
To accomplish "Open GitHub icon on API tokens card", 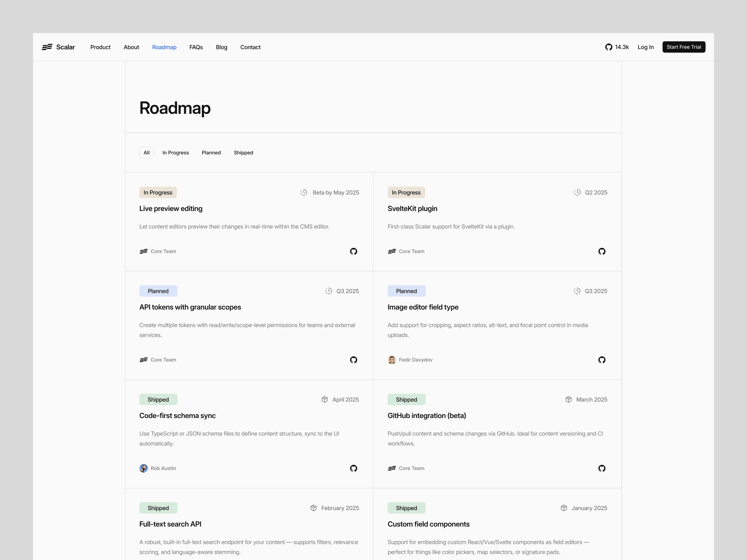I will coord(353,360).
